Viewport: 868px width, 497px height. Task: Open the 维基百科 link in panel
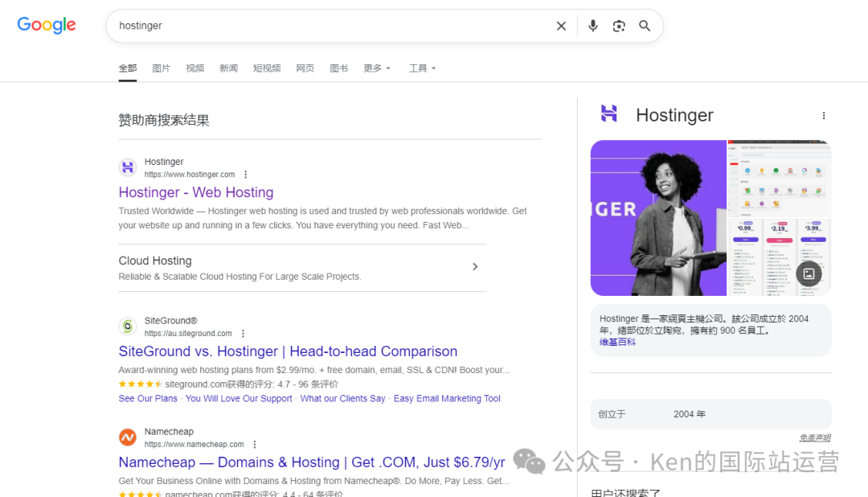[x=617, y=342]
